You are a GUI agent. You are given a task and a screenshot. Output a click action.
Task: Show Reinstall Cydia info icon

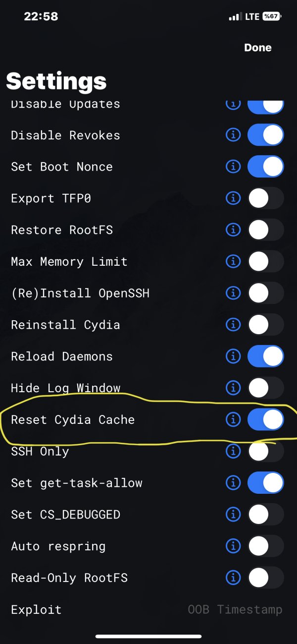(232, 325)
